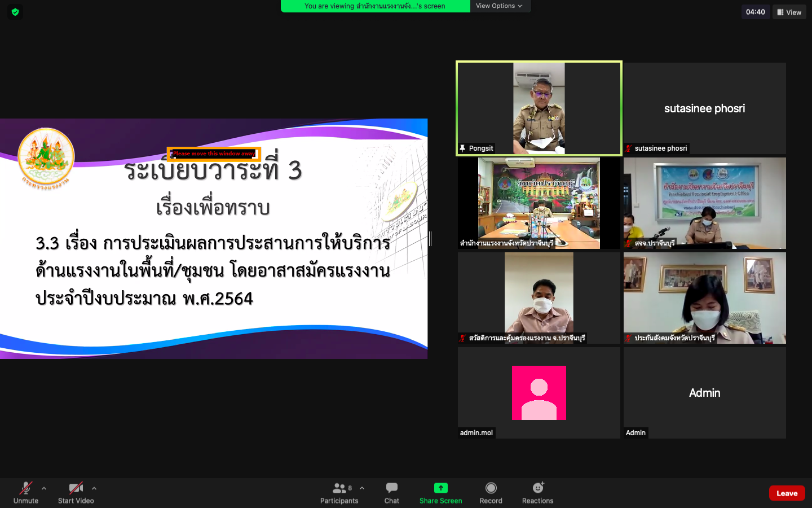Click the muted mic icon beside sutasinee phosri
This screenshot has width=812, height=508.
pos(628,148)
